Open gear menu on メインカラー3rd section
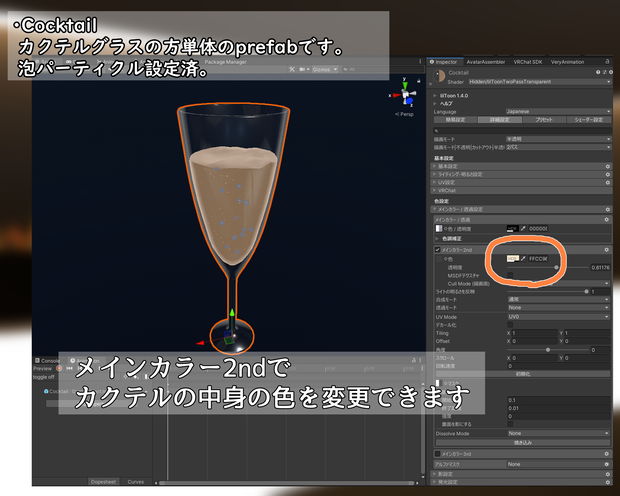Viewport: 620px width, 496px height. click(x=607, y=454)
